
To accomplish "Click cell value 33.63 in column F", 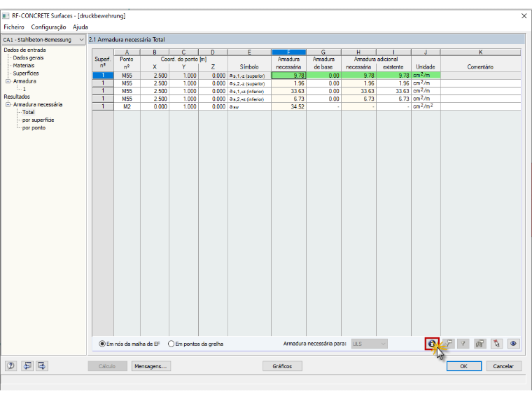I will pos(288,91).
